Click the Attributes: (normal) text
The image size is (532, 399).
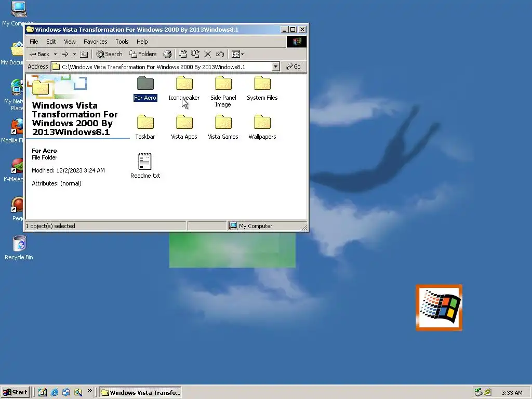coord(57,183)
